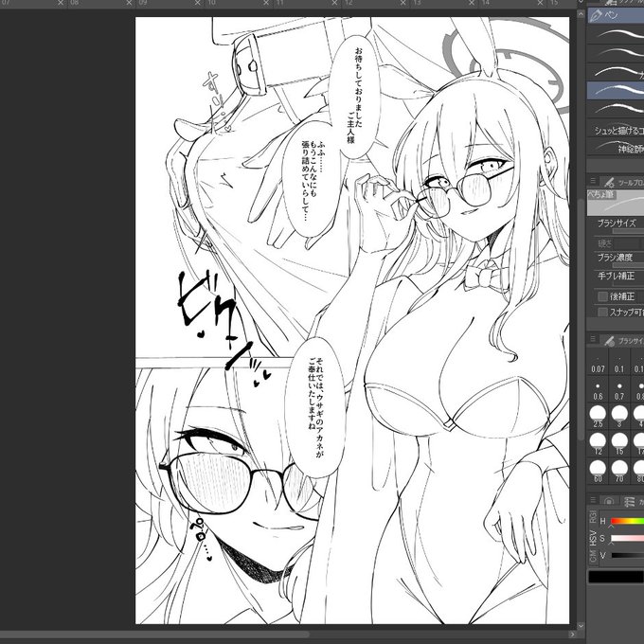Close document tab 14
Screen dimensions: 644x644
[541, 3]
